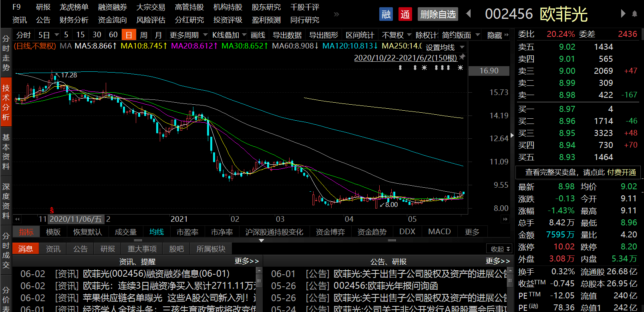Open the 基本资料 sidebar tab
The image size is (644, 312).
6,151
